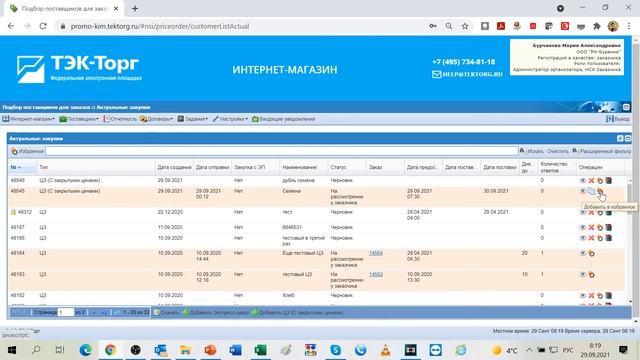Open Excel from the taskbar
640x360 pixels.
click(260, 350)
